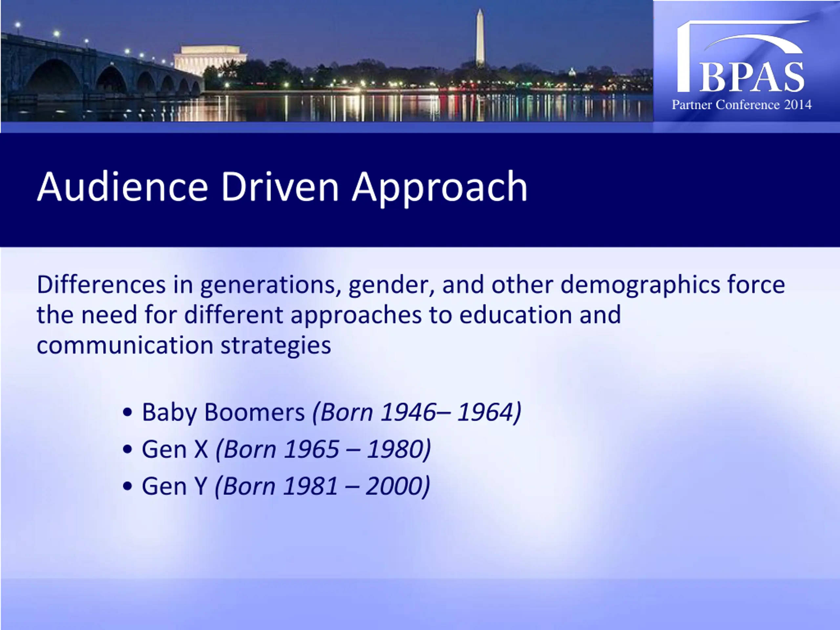Screen dimensions: 840x630
Task: Click the bullet before Gen Y
Action: (x=128, y=486)
